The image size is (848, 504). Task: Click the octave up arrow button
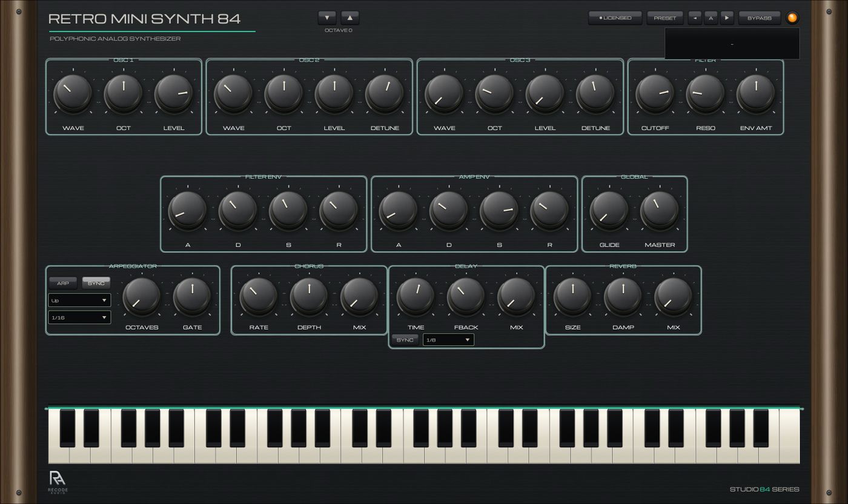(350, 18)
